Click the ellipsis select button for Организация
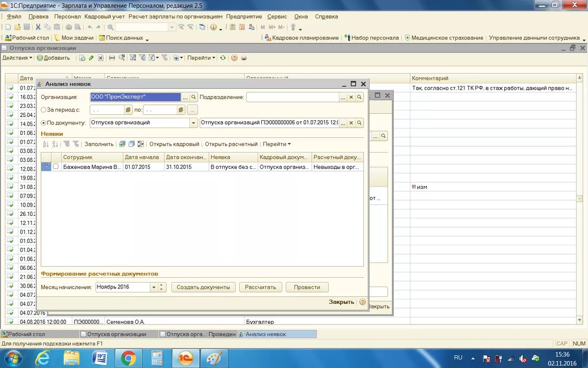Screen dimensions: 588x368 [185, 97]
